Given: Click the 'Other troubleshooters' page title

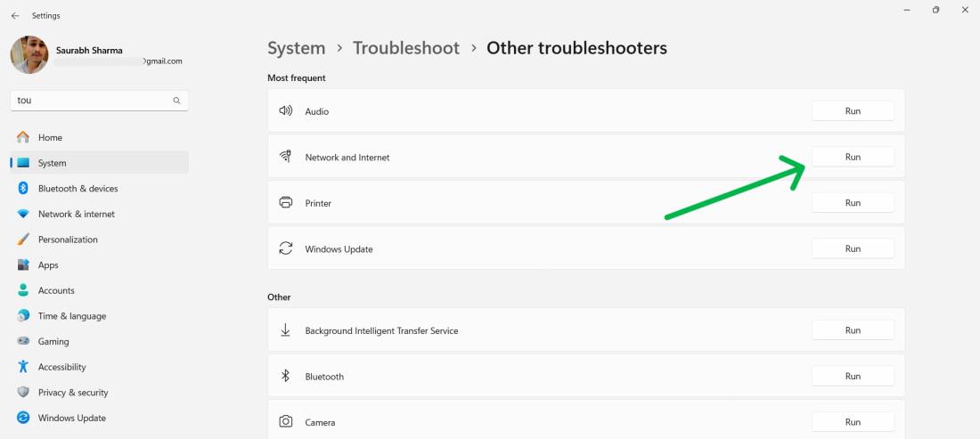Looking at the screenshot, I should point(577,48).
